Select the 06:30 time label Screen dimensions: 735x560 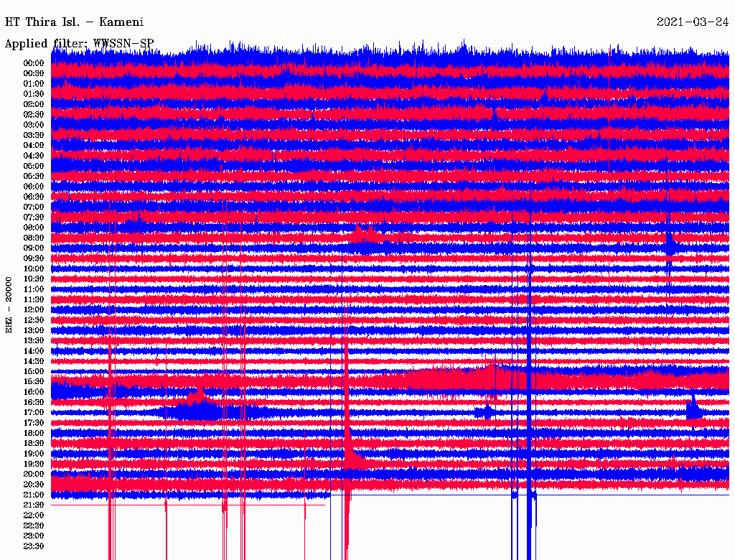point(34,197)
